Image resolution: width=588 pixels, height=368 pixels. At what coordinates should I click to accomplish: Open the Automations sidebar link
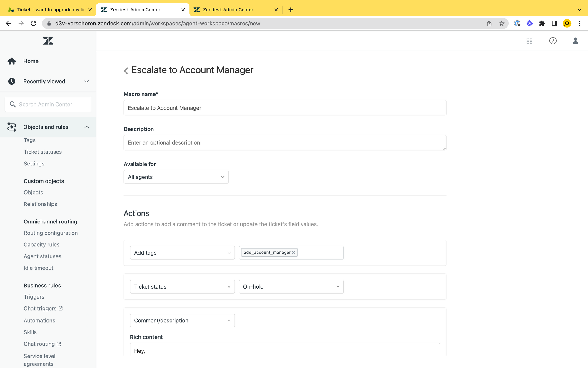[39, 321]
